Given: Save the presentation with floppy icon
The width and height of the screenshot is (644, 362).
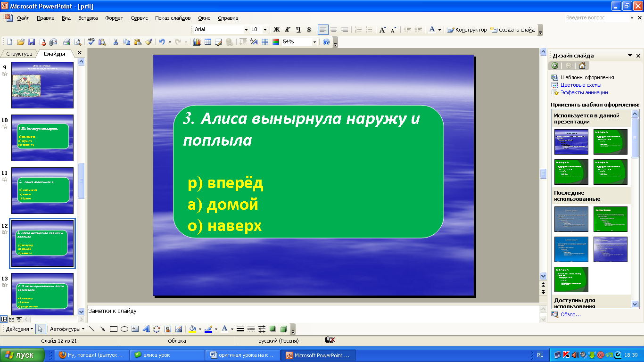Looking at the screenshot, I should tap(31, 42).
